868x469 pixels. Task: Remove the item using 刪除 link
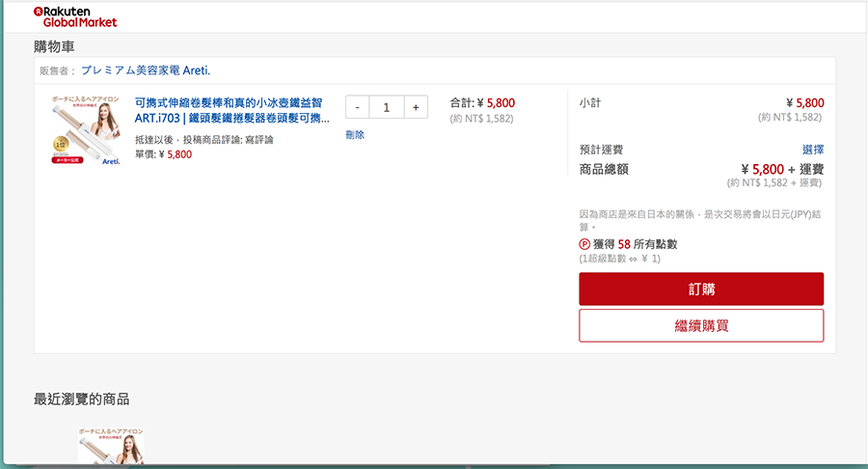point(355,135)
